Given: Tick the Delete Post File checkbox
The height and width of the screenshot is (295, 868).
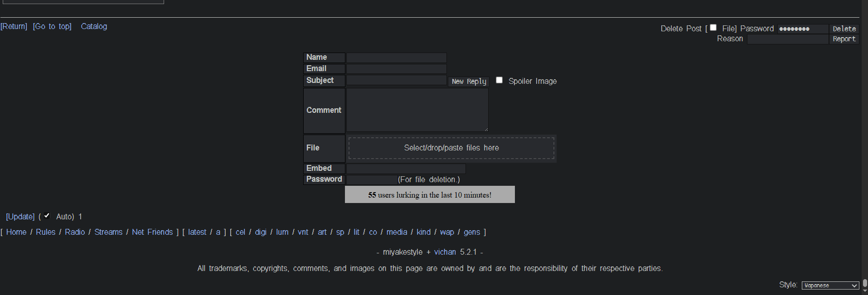Looking at the screenshot, I should [x=713, y=28].
